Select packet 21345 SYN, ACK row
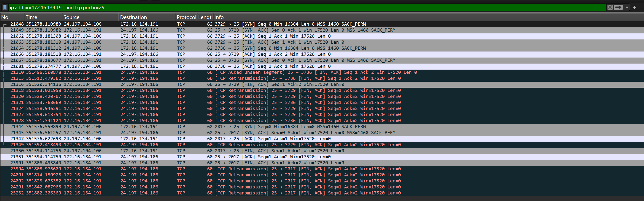644x201 pixels. pyautogui.click(x=322, y=133)
